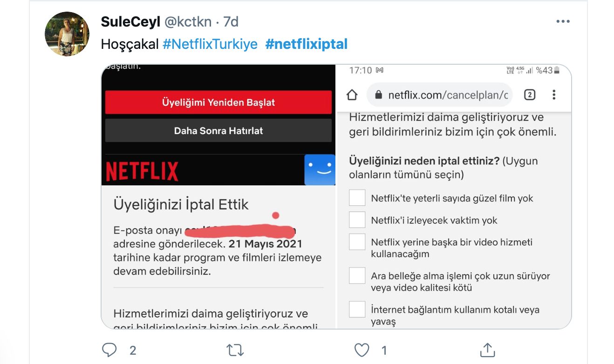This screenshot has height=364, width=614.
Task: Select 'Netflix yerine başka bir video hizmeti' checkbox
Action: coord(357,242)
